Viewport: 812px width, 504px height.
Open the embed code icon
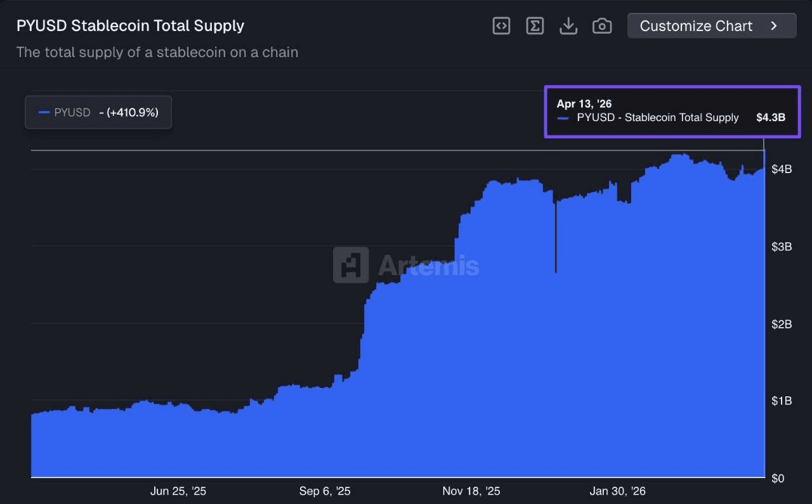501,26
